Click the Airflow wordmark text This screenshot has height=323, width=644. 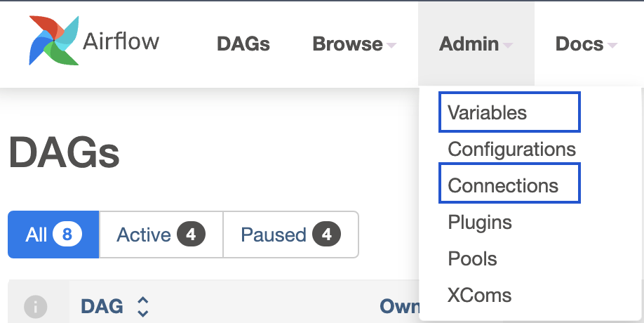click(121, 41)
